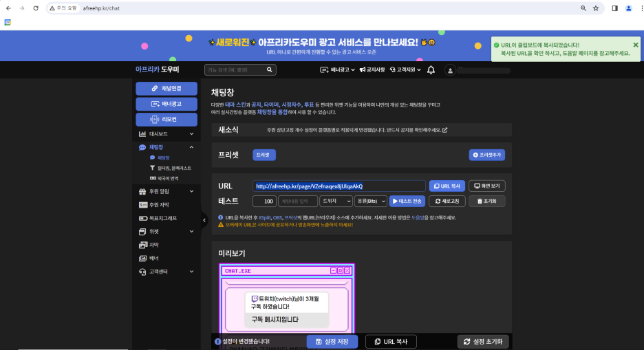Open 응원(Bits) type dropdown
Viewport: 644px width, 350px height.
370,201
